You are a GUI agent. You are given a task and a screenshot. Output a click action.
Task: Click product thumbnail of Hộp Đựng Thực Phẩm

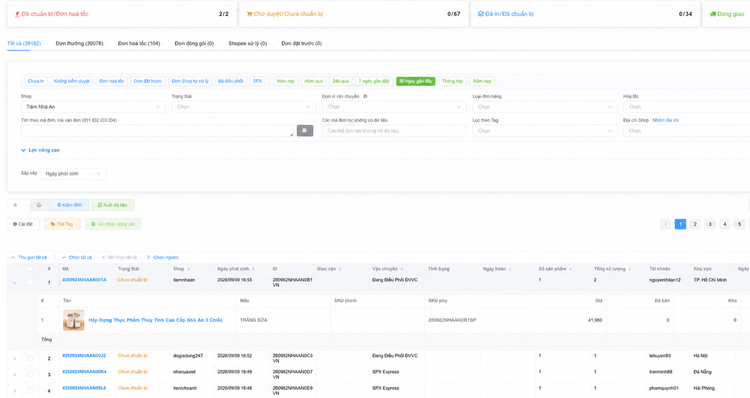(74, 320)
